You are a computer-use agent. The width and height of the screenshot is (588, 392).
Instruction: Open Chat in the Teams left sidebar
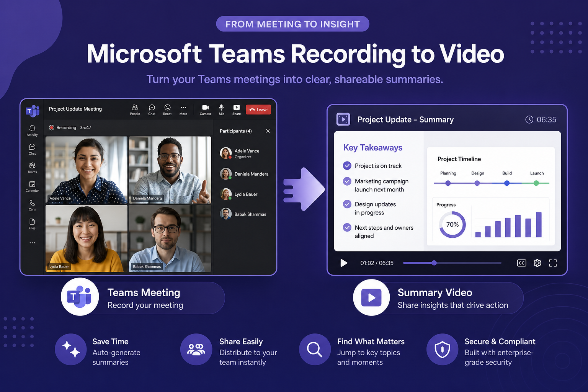[32, 149]
